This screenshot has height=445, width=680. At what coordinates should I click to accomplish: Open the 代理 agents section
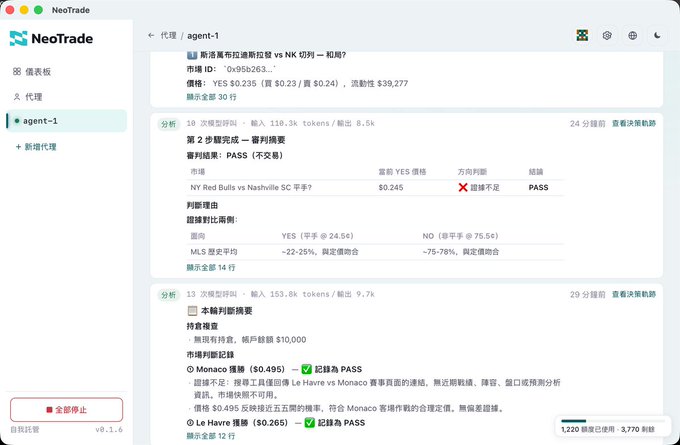coord(28,97)
